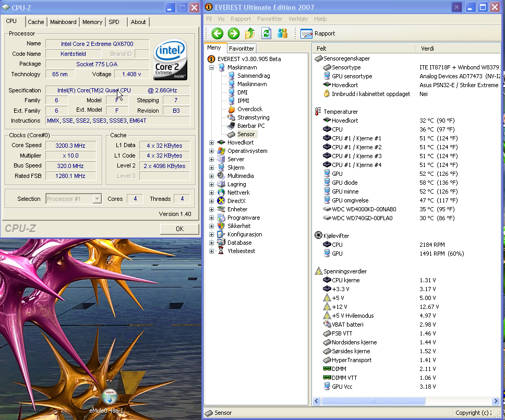Switch to the Memory tab in CPU-Z
Viewport: 505px width, 420px height.
[92, 22]
